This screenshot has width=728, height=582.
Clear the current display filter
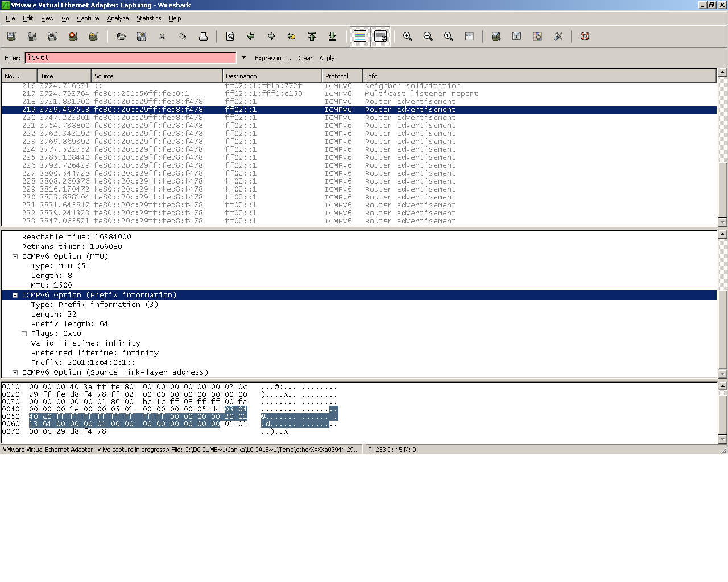(305, 58)
